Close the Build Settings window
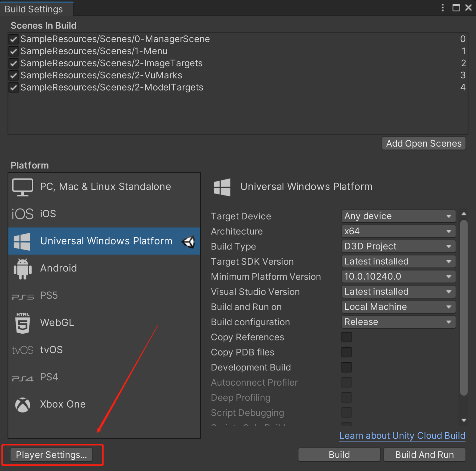 468,8
